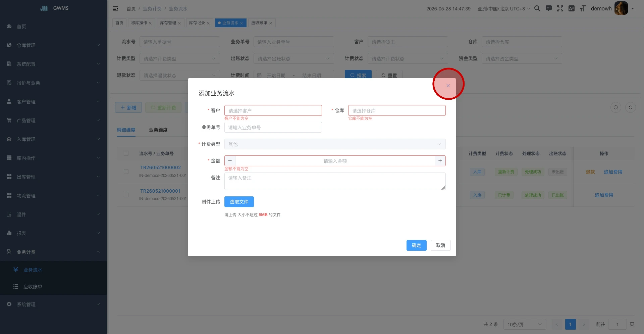The height and width of the screenshot is (334, 644).
Task: Open the 计费状态 filter dropdown
Action: tap(408, 59)
